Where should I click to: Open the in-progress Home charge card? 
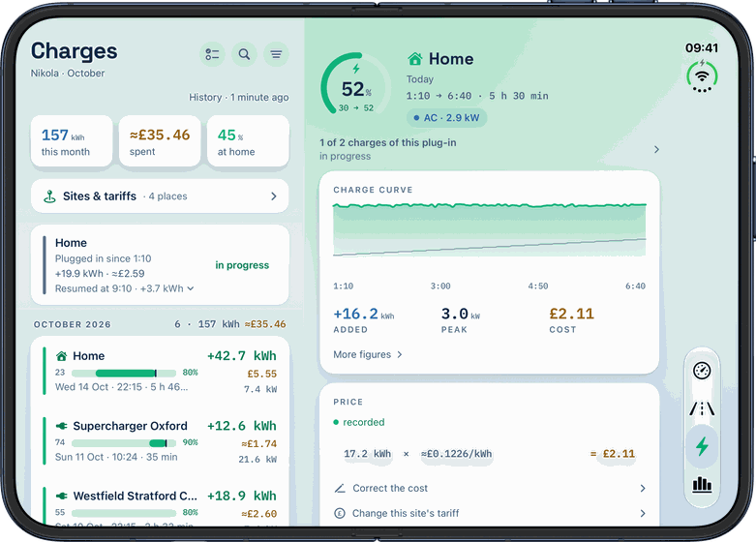click(160, 265)
